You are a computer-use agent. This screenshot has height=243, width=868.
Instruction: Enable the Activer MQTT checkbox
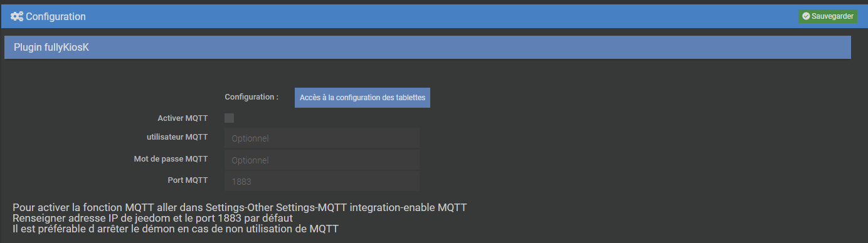point(229,118)
